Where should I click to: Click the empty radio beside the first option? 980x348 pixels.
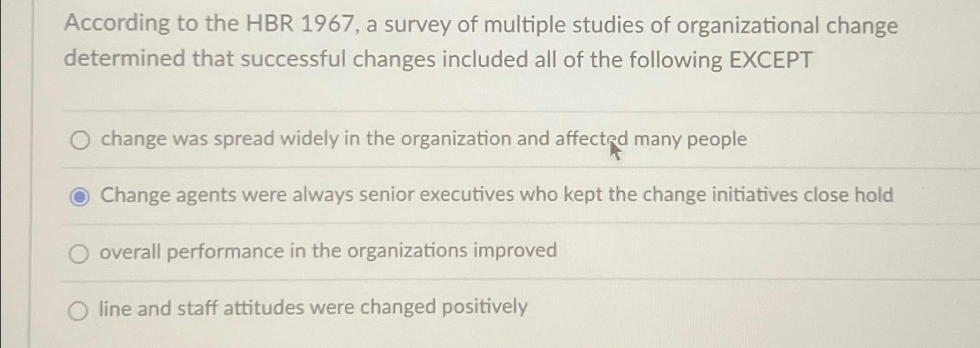point(80,140)
